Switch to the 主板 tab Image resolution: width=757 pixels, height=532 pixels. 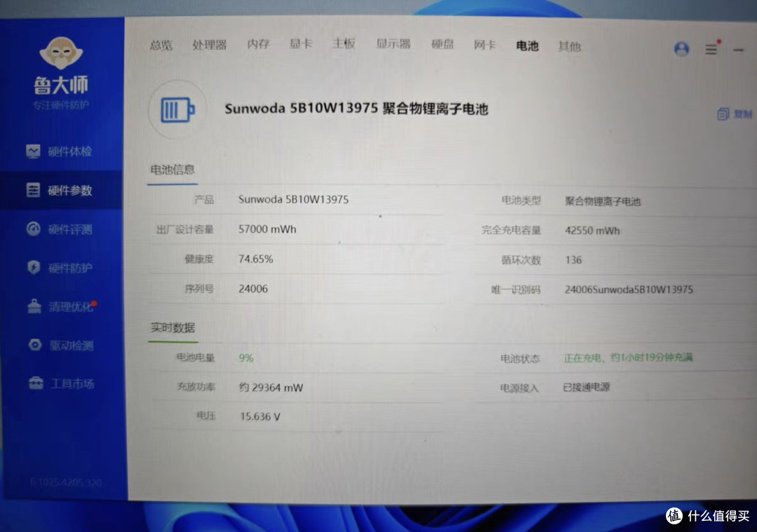pyautogui.click(x=343, y=44)
